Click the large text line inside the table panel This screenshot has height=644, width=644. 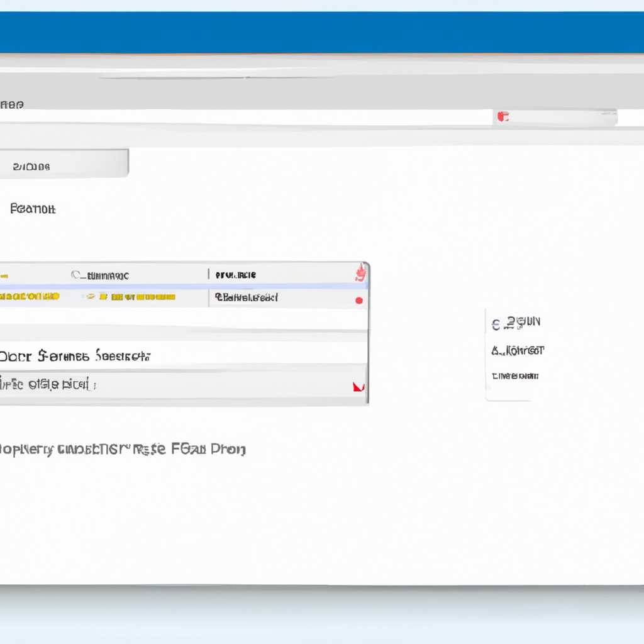point(75,356)
